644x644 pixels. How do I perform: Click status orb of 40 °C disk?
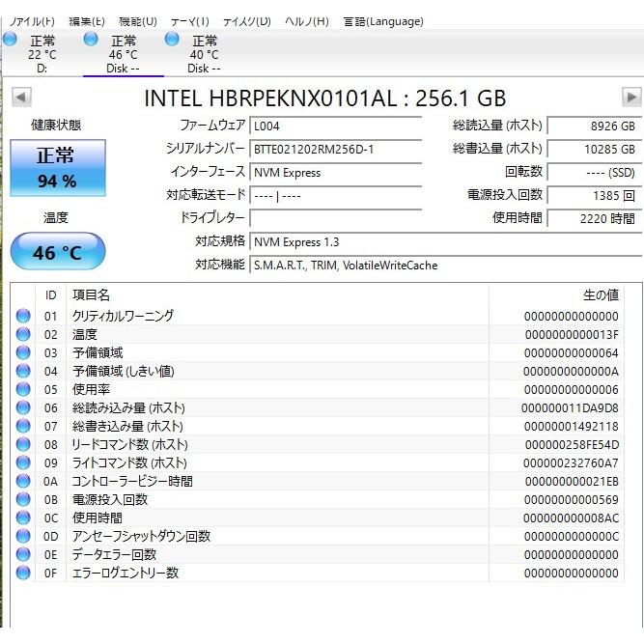tap(172, 40)
